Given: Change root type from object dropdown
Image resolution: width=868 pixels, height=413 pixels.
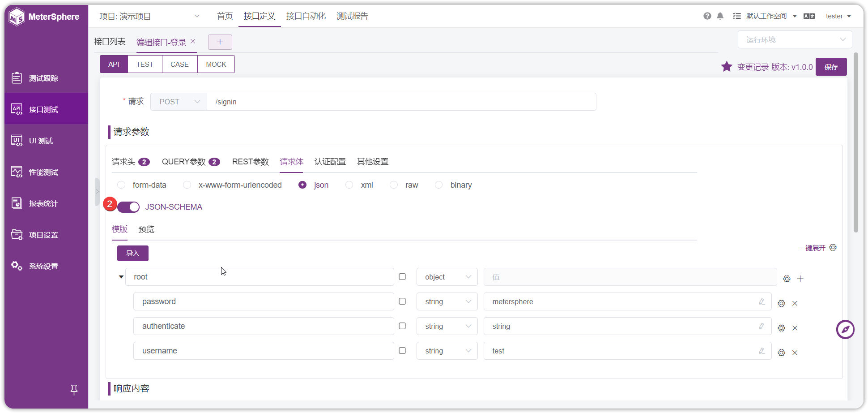Looking at the screenshot, I should pos(447,277).
